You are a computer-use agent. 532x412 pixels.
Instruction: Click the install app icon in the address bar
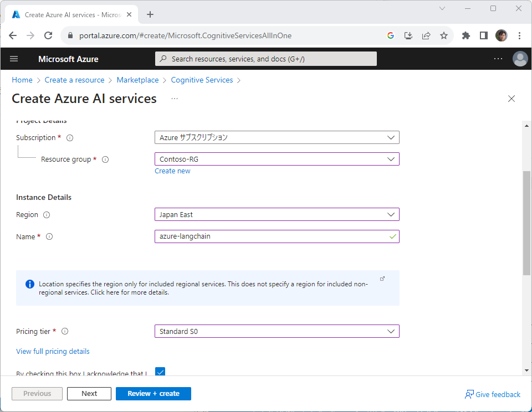408,35
